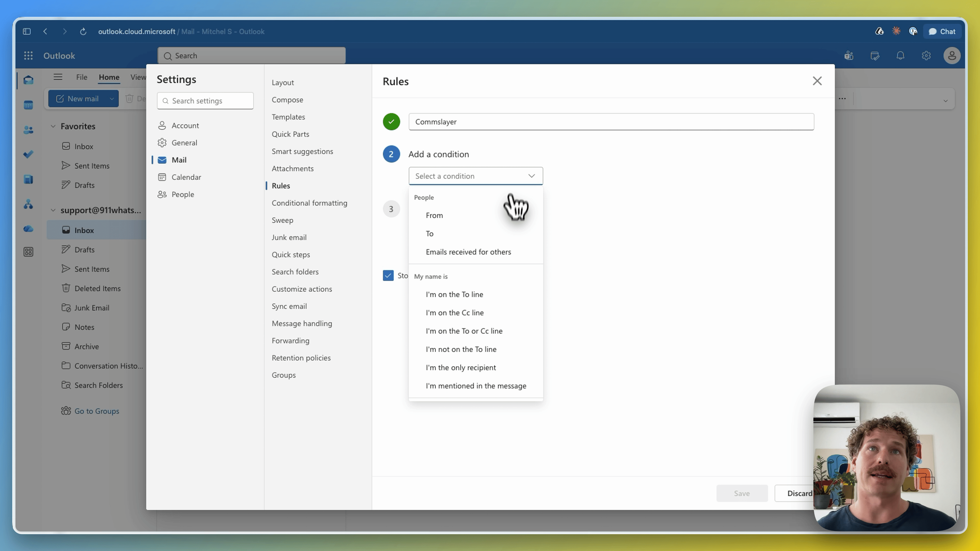The width and height of the screenshot is (980, 551).
Task: Collapse the support@911whats account group
Action: pos(53,210)
